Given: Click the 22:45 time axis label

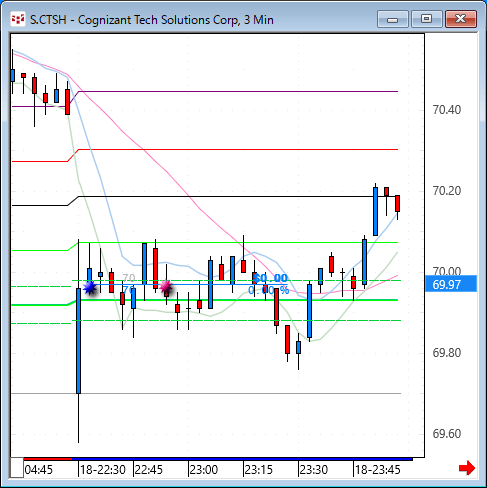Looking at the screenshot, I should coord(149,470).
